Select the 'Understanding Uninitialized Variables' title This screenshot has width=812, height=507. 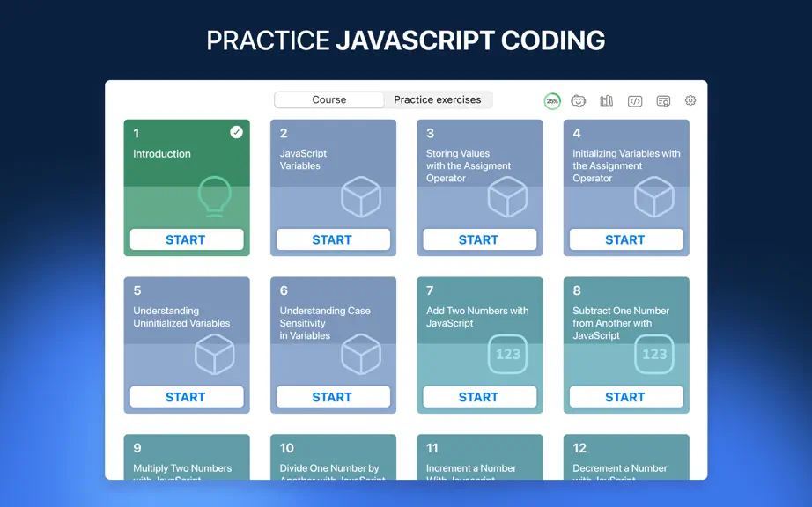[x=181, y=317]
